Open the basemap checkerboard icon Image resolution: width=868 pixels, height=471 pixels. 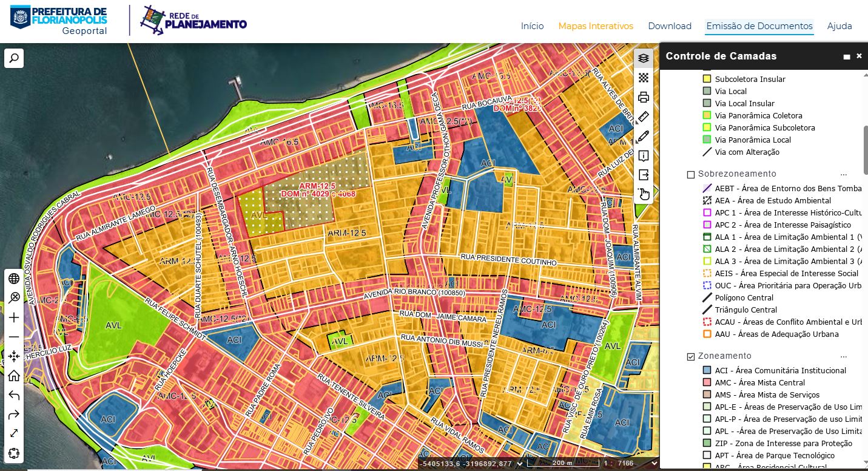(x=644, y=78)
